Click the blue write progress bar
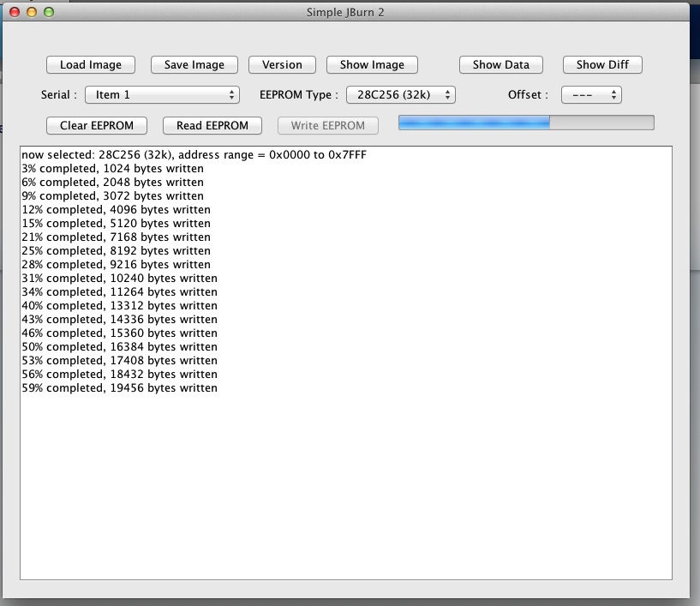 point(525,123)
